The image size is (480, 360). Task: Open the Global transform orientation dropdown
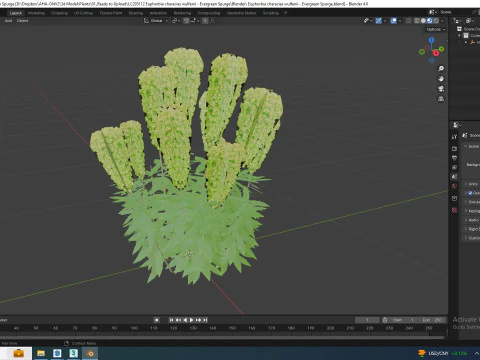tap(156, 21)
